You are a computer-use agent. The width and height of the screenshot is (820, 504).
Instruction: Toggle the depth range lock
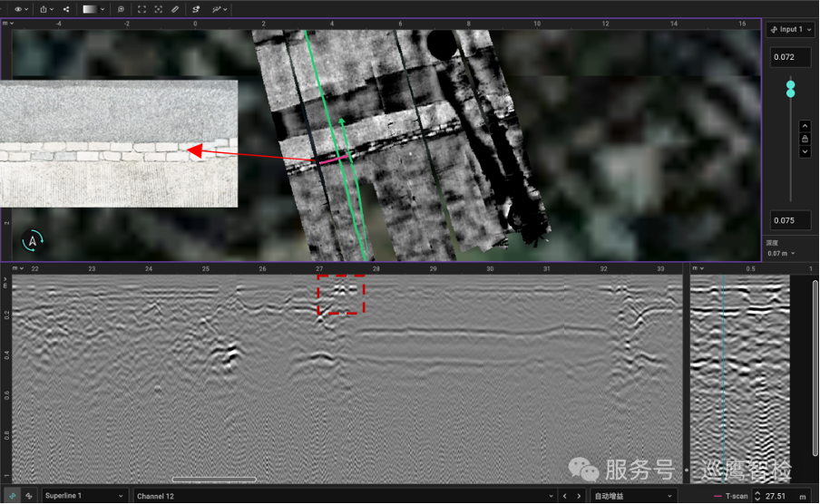click(804, 139)
